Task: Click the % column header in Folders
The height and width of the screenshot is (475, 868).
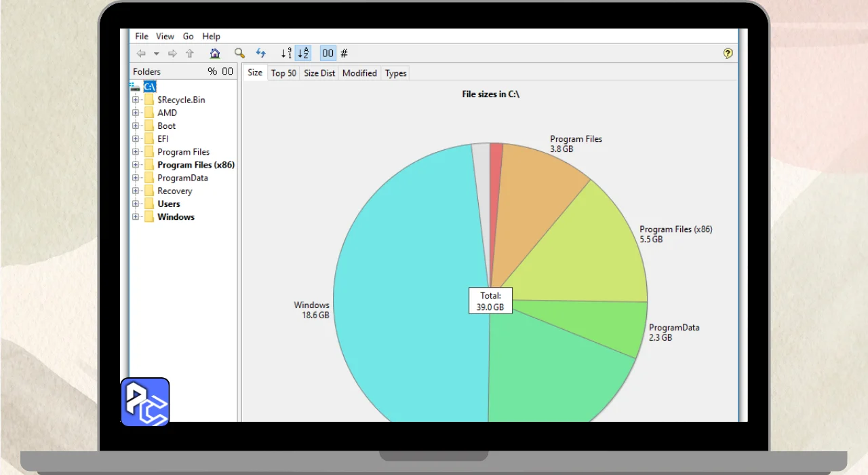Action: 212,72
